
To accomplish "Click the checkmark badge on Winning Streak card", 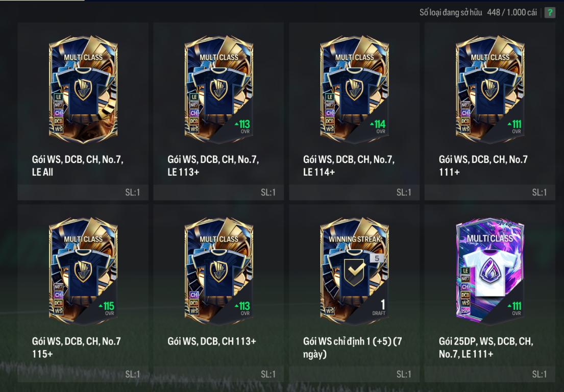I will [355, 272].
